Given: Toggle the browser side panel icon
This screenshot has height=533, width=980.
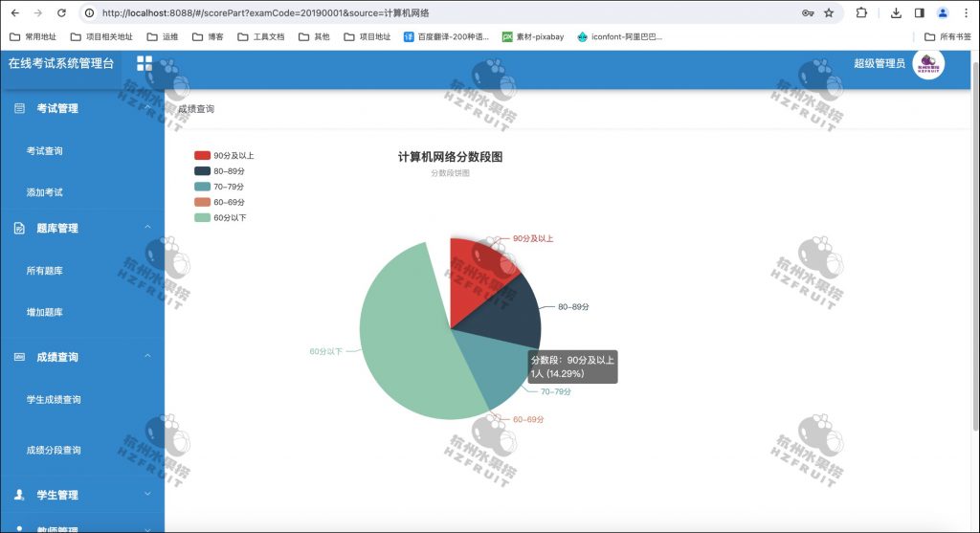Looking at the screenshot, I should [919, 12].
